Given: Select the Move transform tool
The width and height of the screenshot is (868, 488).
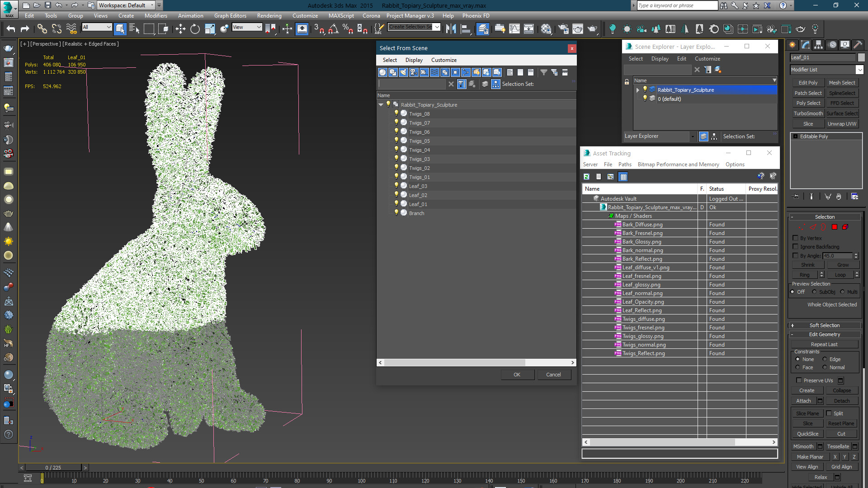Looking at the screenshot, I should click(180, 29).
